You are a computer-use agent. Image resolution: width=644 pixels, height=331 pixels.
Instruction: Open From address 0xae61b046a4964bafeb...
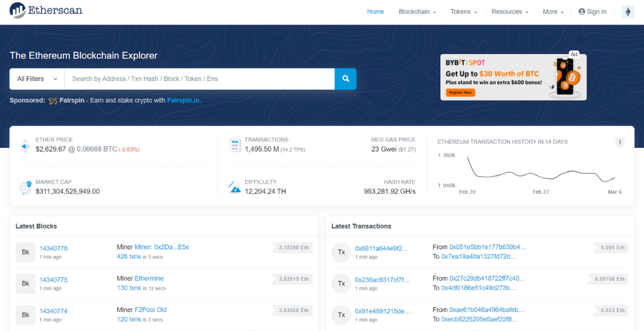click(x=487, y=310)
